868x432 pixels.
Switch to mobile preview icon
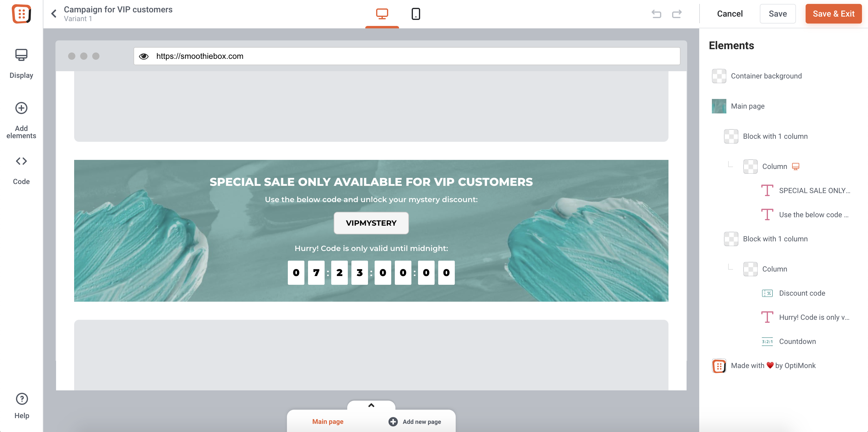click(x=416, y=14)
